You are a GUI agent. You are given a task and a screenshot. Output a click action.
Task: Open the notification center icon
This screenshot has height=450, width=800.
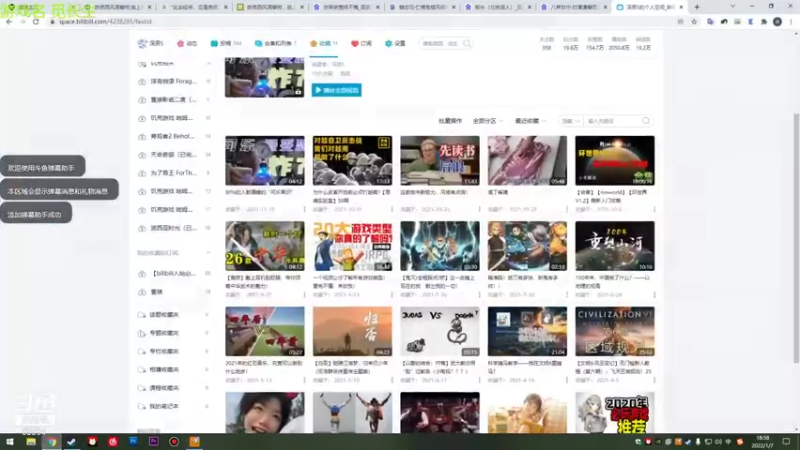786,442
